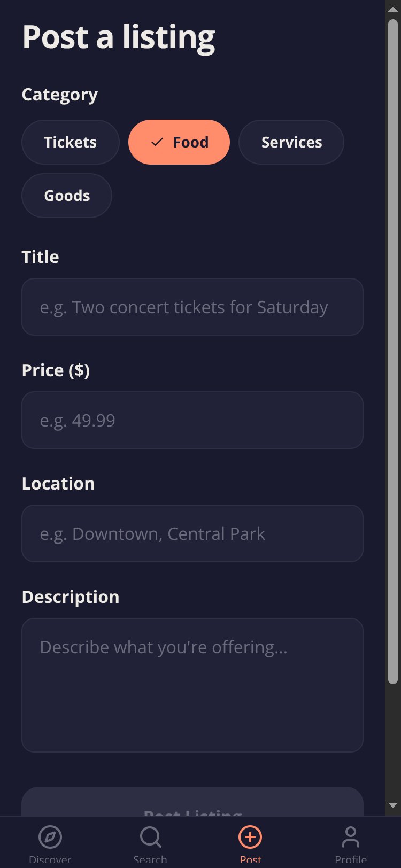Select the Tickets category chip

click(x=71, y=142)
